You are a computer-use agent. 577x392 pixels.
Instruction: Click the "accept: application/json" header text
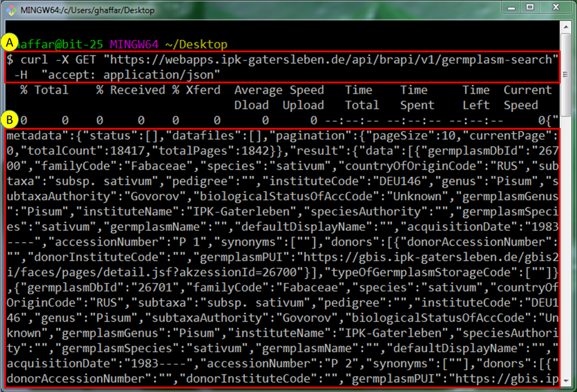pyautogui.click(x=130, y=75)
